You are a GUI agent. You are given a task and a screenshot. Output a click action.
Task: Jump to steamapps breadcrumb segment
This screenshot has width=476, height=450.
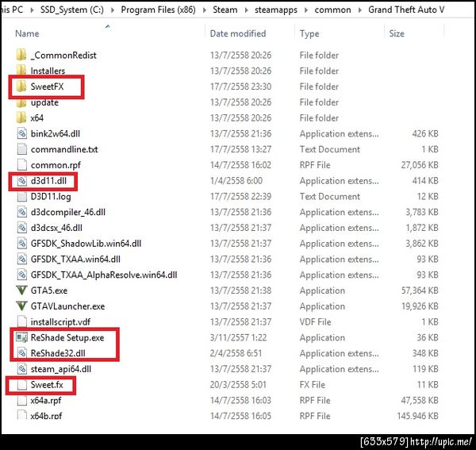[x=276, y=10]
